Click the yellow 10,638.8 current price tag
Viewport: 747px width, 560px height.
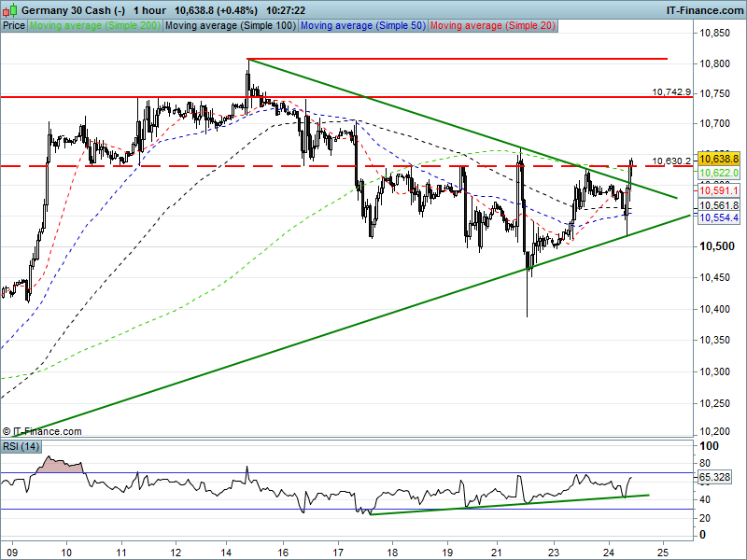[x=719, y=159]
